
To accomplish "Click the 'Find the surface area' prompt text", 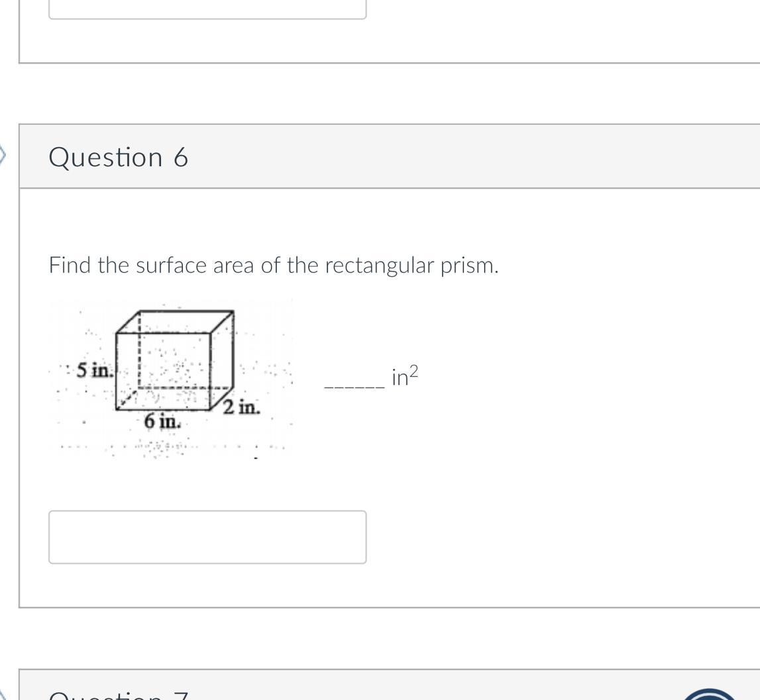I will 274,266.
